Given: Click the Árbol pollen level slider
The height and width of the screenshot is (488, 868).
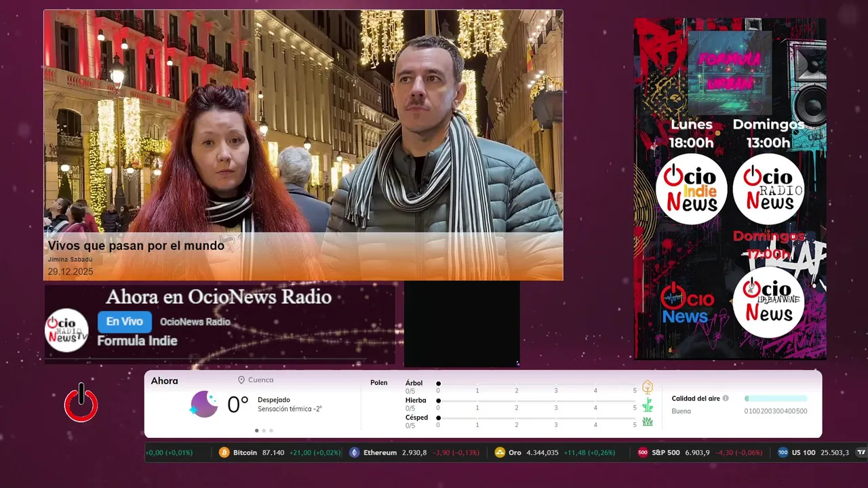Looking at the screenshot, I should coord(537,384).
